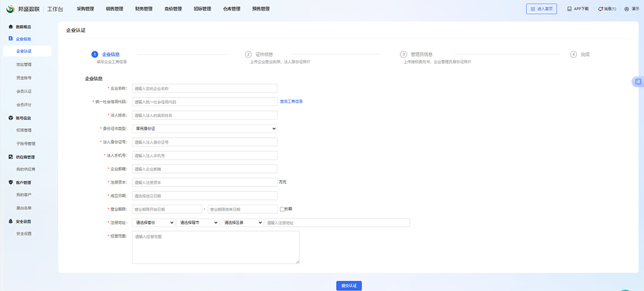Focus the 营业期限结束日期 field
644x291 pixels.
243,209
